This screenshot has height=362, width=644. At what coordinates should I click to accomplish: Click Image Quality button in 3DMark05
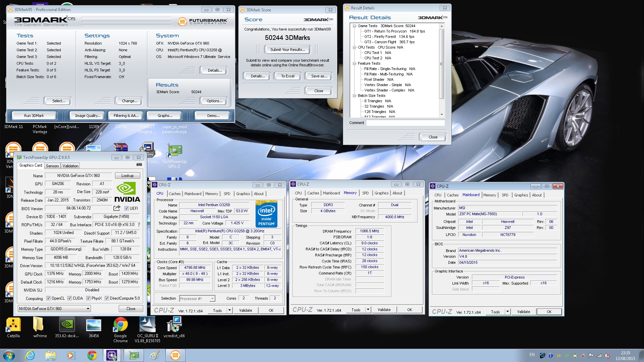click(88, 116)
